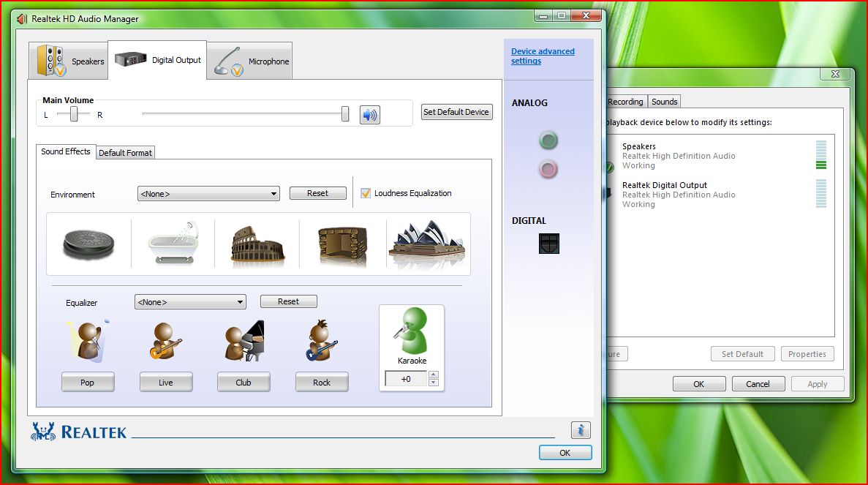Open Device advanced settings link
This screenshot has width=868, height=485.
point(543,56)
